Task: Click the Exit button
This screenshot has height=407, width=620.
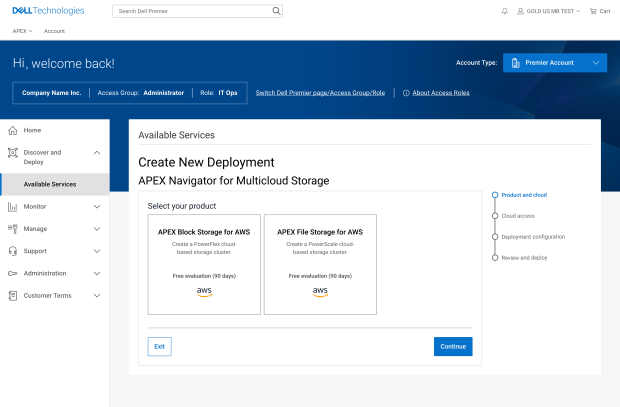Action: coord(160,346)
